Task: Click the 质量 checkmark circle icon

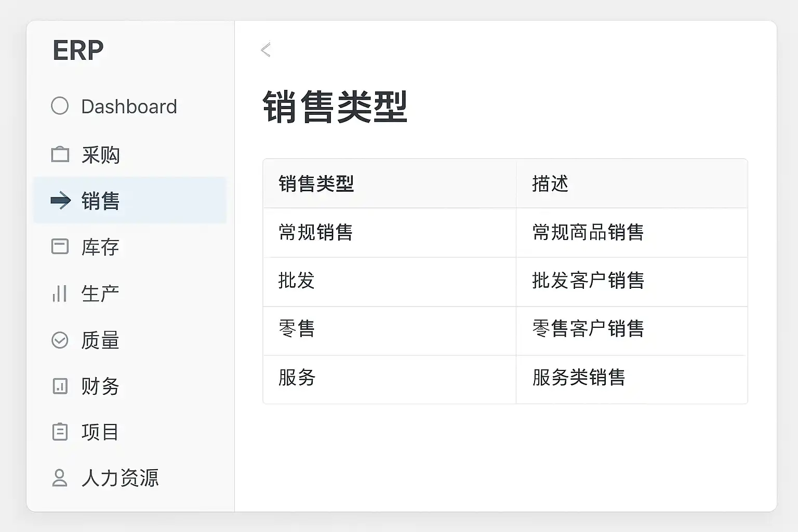Action: [60, 340]
